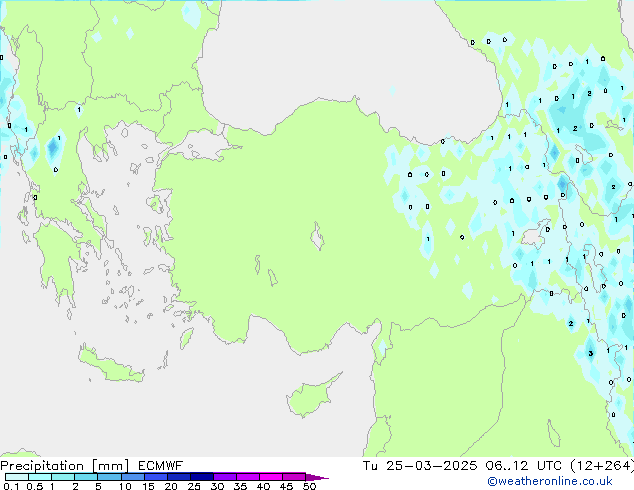Click the 1–2 mm cyan legend swatch

[x=63, y=477]
